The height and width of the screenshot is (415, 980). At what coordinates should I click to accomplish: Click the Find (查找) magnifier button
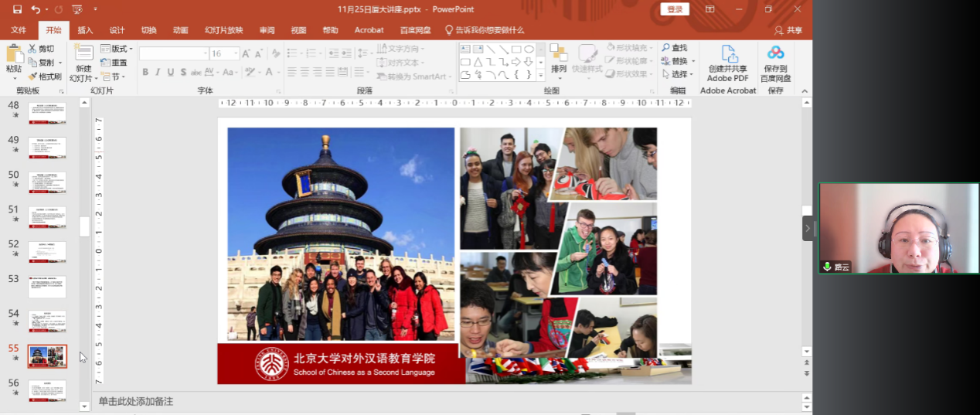point(673,48)
